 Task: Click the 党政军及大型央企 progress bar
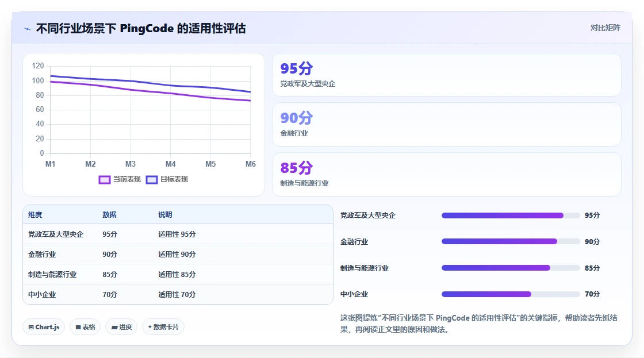[x=511, y=215]
